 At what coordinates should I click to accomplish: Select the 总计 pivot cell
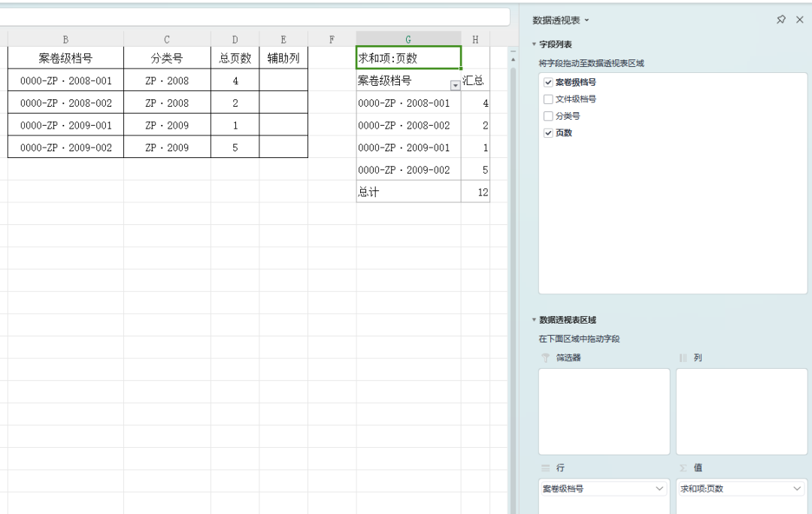pos(408,192)
